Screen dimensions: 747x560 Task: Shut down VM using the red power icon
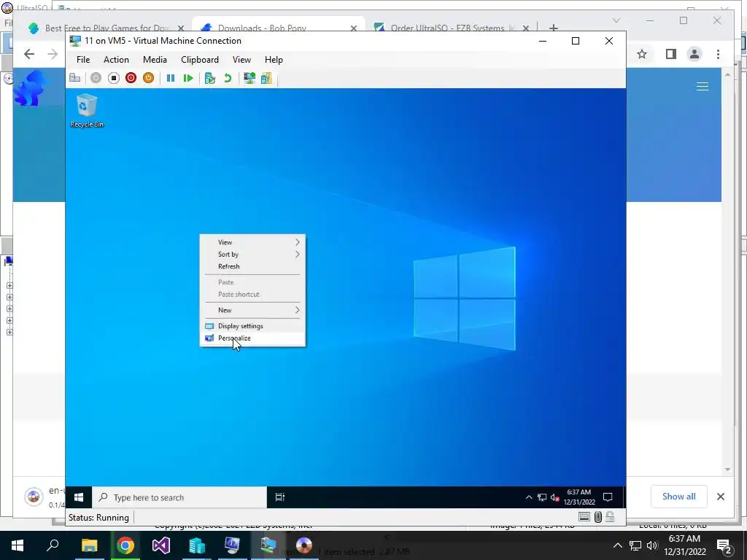point(131,78)
